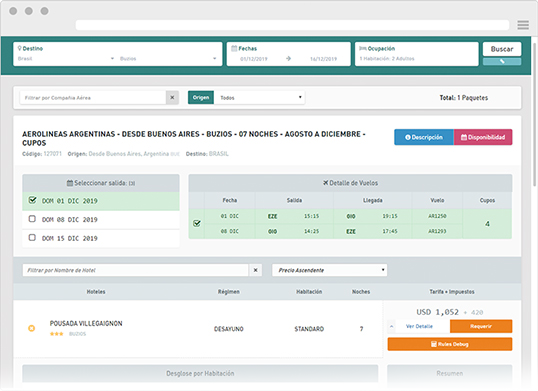This screenshot has width=538, height=391.
Task: Click the start date 01/12/2019
Action: coord(254,59)
